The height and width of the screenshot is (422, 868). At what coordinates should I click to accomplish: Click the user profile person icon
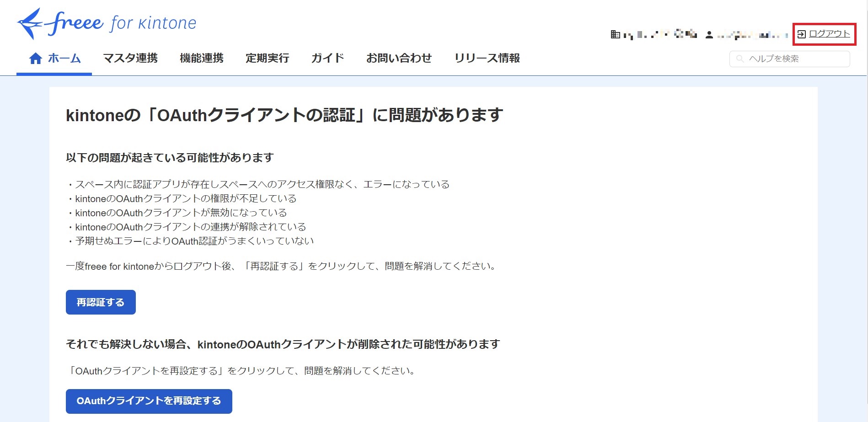tap(709, 35)
